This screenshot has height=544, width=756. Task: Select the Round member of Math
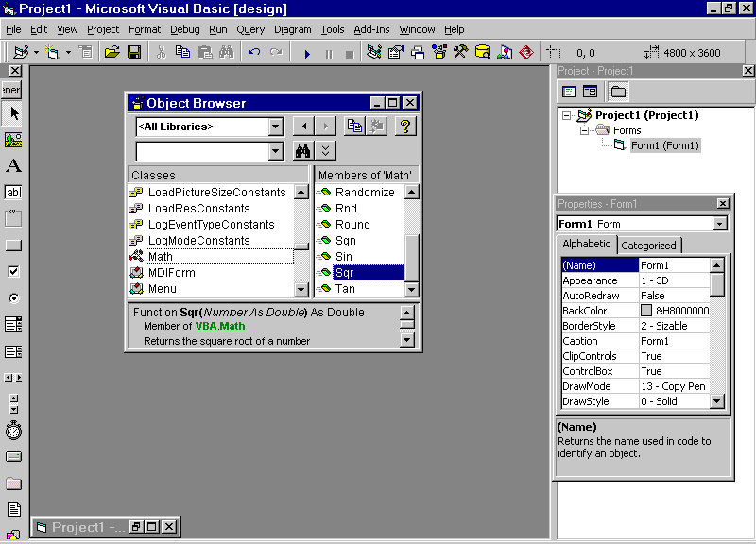(352, 225)
